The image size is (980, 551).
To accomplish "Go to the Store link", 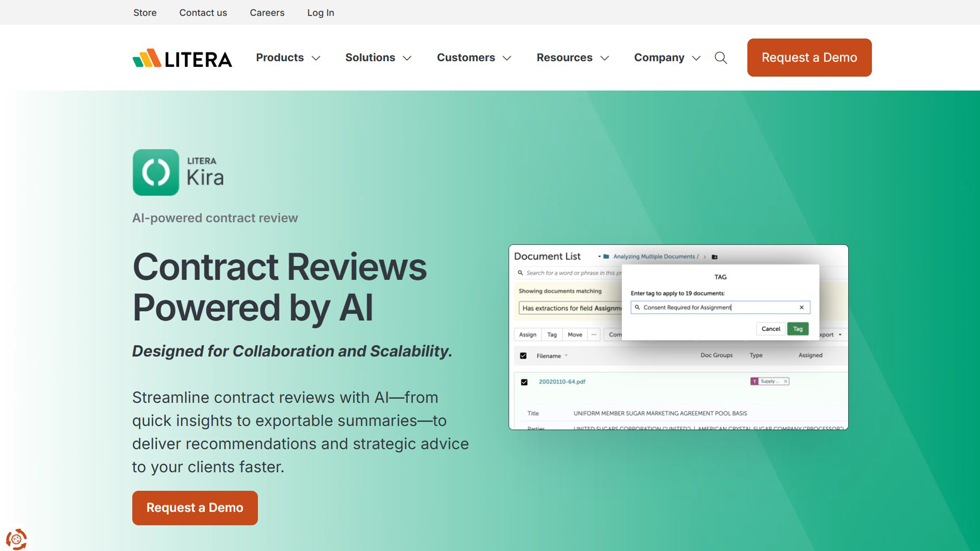I will 145,13.
